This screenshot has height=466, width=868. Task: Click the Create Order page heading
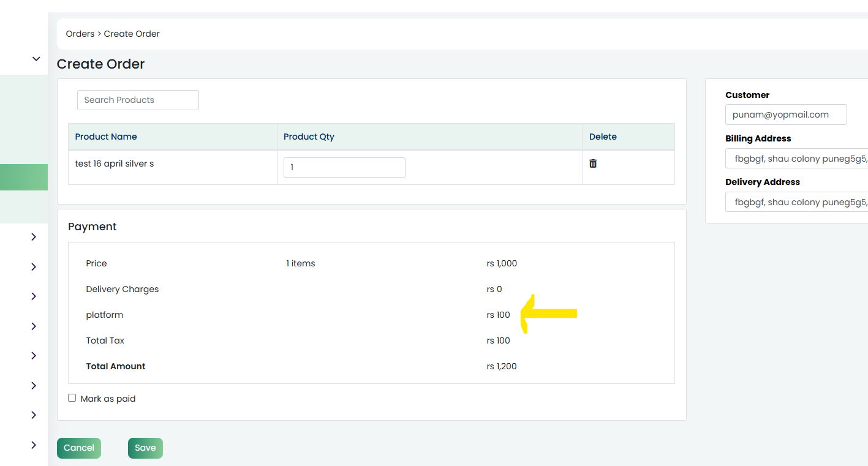pyautogui.click(x=100, y=64)
